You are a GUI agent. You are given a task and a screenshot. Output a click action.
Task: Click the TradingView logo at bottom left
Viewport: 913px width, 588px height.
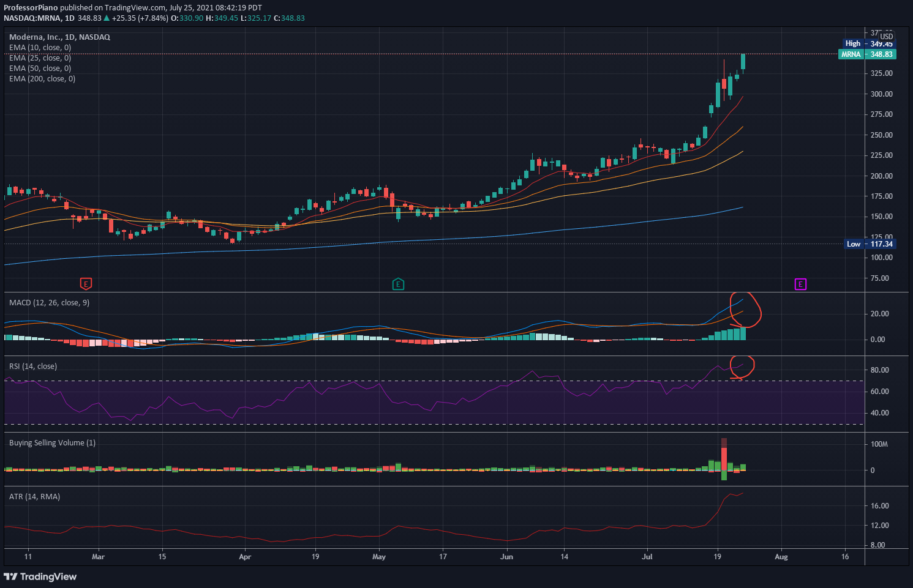(x=40, y=576)
